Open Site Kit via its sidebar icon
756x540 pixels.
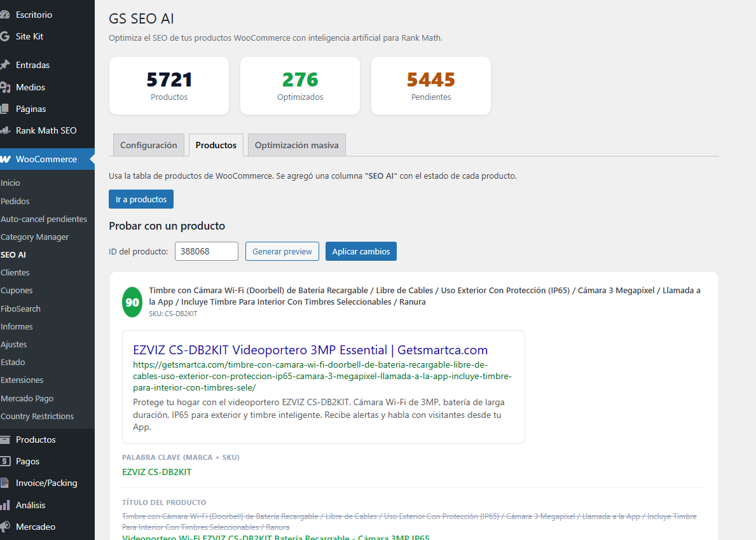click(x=7, y=36)
